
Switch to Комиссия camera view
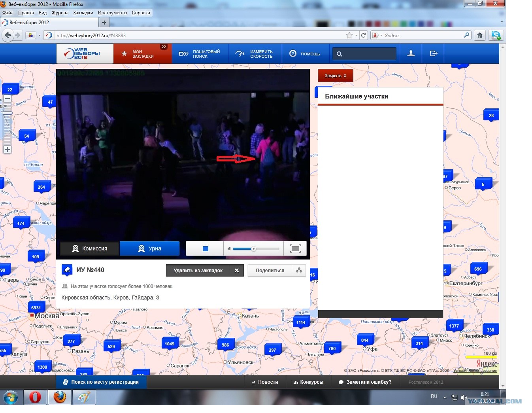coord(89,248)
